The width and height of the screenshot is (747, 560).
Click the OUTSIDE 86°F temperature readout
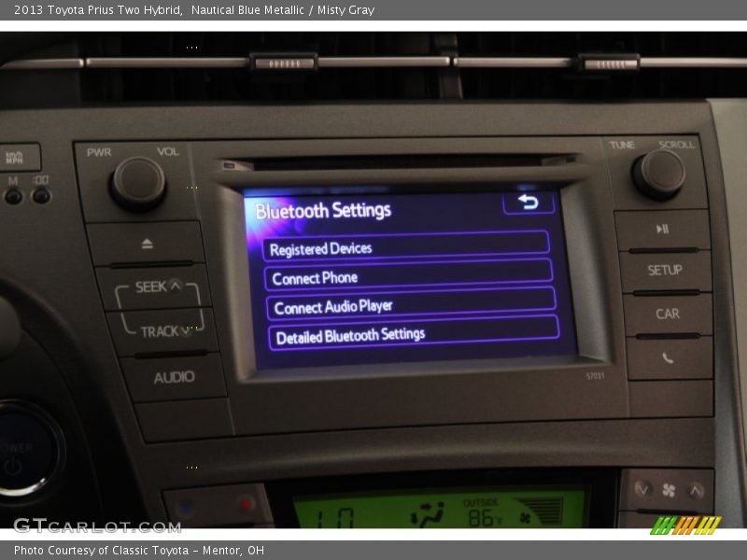tap(483, 512)
